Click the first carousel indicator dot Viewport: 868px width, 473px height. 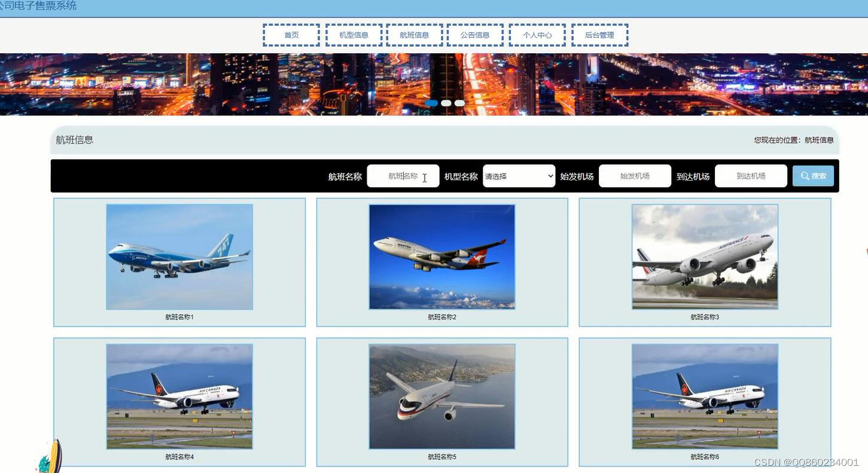coord(431,103)
